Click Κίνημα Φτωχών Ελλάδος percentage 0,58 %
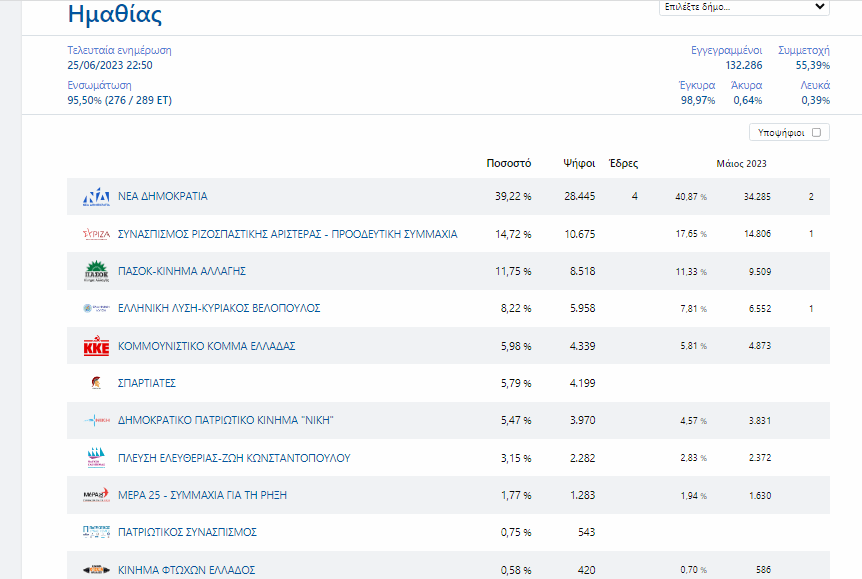The height and width of the screenshot is (579, 862). click(516, 570)
